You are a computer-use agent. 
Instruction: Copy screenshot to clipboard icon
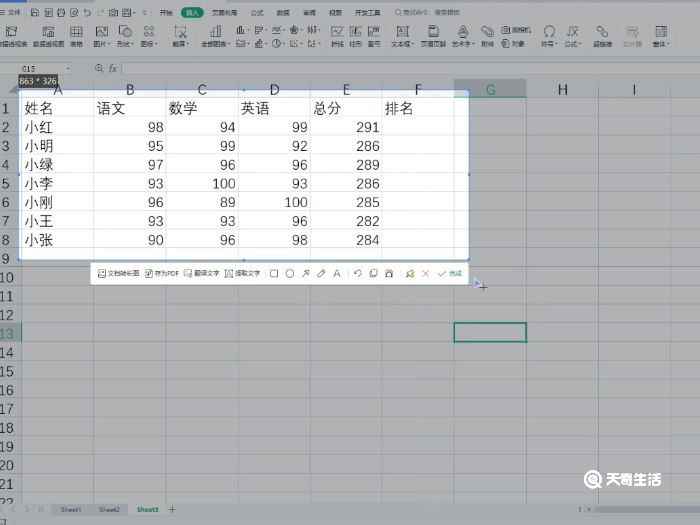pyautogui.click(x=373, y=273)
